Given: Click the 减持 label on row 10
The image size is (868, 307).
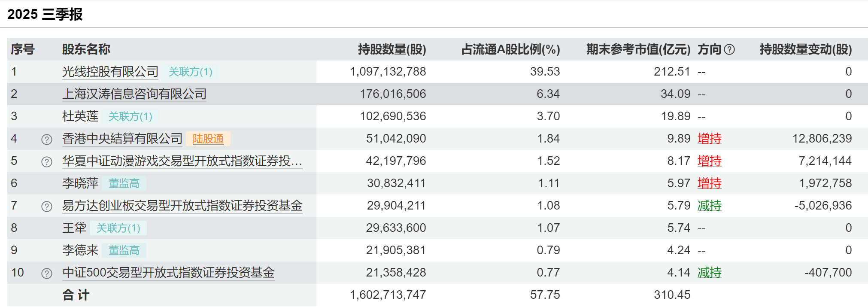Looking at the screenshot, I should click(709, 272).
